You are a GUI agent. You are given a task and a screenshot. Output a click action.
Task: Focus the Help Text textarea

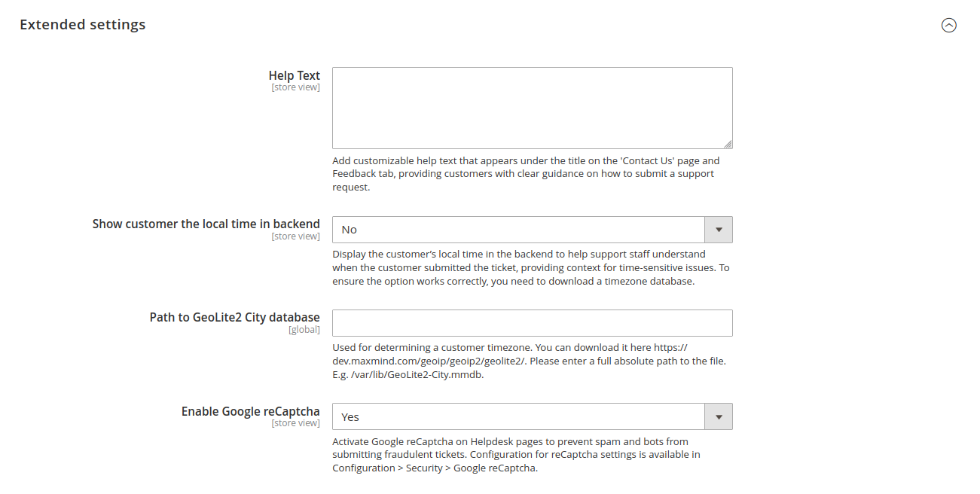(x=532, y=108)
